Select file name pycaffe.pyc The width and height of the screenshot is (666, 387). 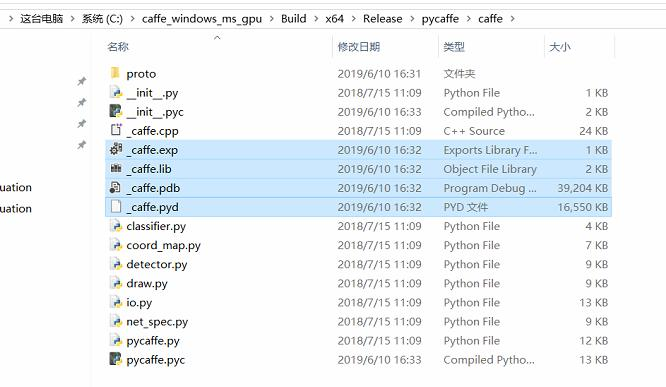click(x=155, y=360)
